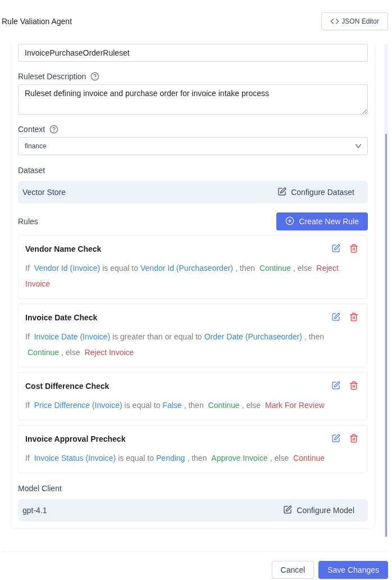Focus the InvoicePurchaseOrderRuleset name field
Image resolution: width=392 pixels, height=580 pixels.
point(193,53)
